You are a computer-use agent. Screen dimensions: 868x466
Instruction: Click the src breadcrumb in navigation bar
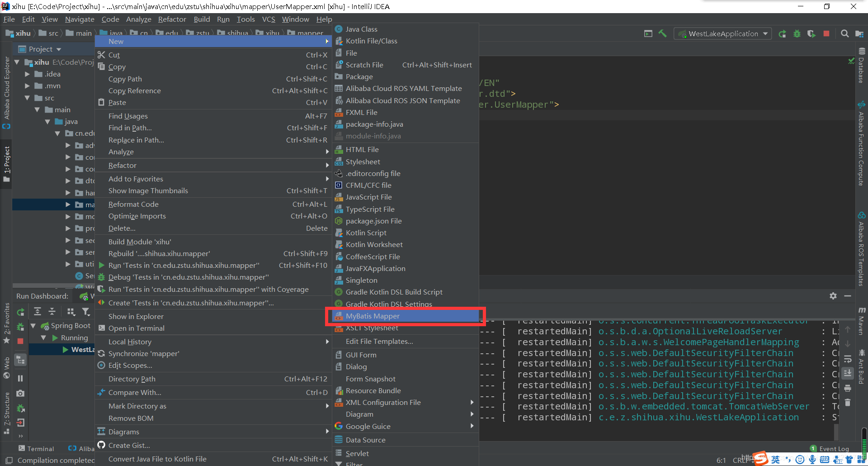coord(49,33)
